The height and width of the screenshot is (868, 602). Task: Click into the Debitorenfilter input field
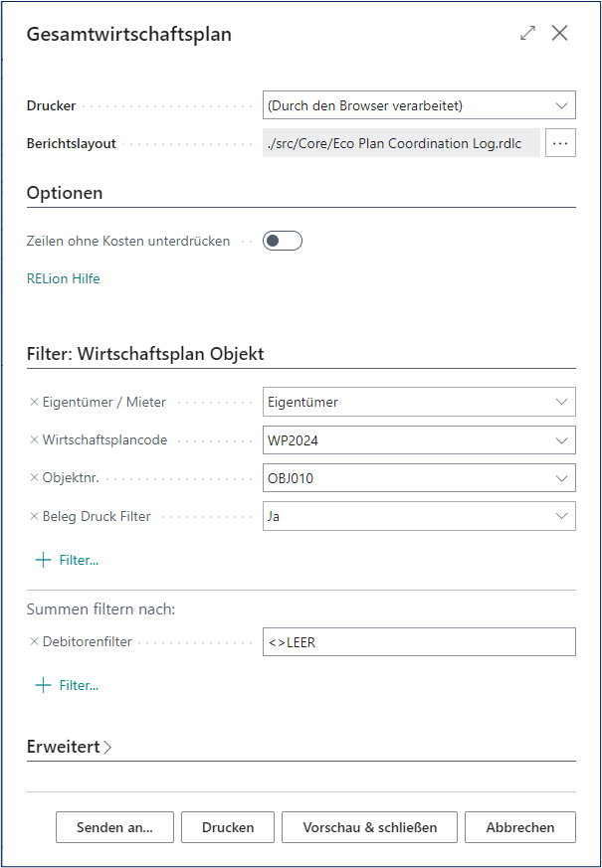pyautogui.click(x=418, y=642)
